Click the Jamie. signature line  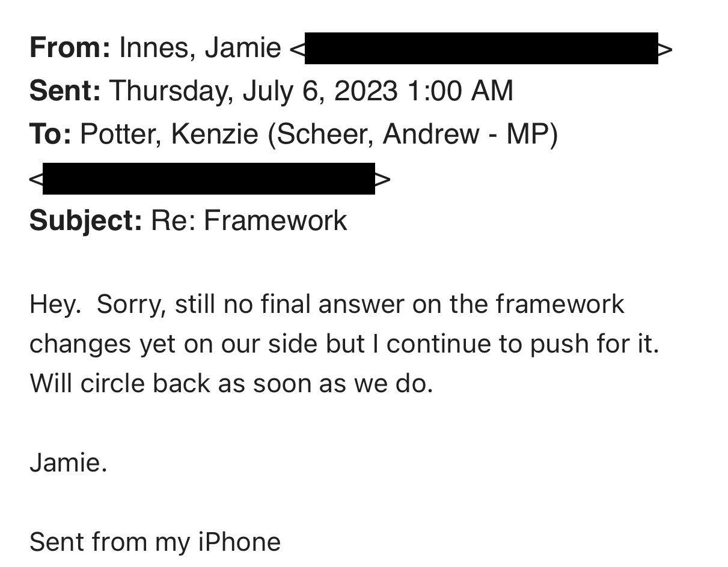tap(68, 462)
